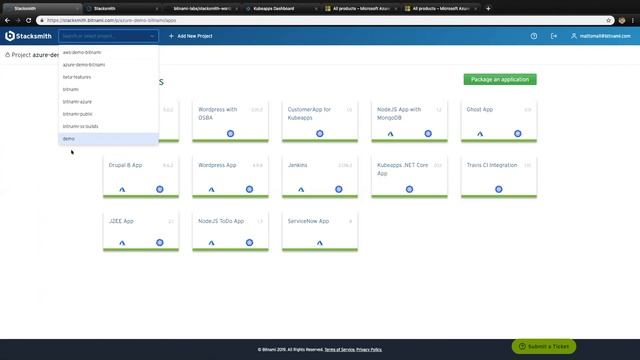
Task: Click the Kubernetes icon on Wordpress with OSBA card
Action: (230, 133)
